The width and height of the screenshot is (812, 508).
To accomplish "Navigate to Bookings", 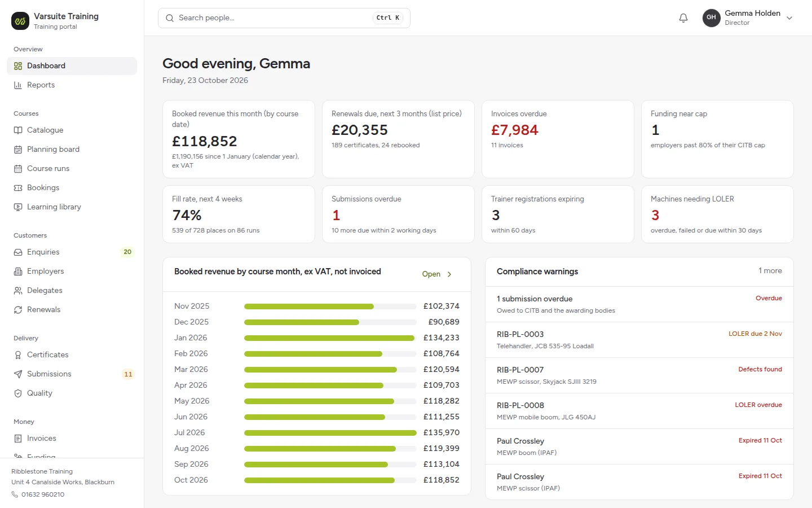I will (72, 188).
